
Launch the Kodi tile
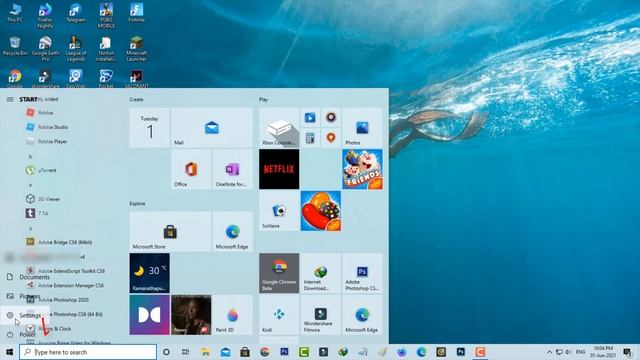[279, 315]
